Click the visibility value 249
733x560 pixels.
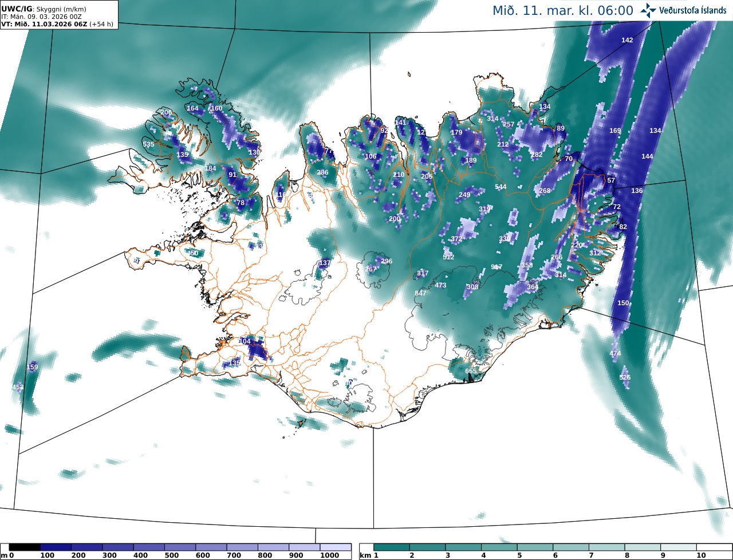464,195
